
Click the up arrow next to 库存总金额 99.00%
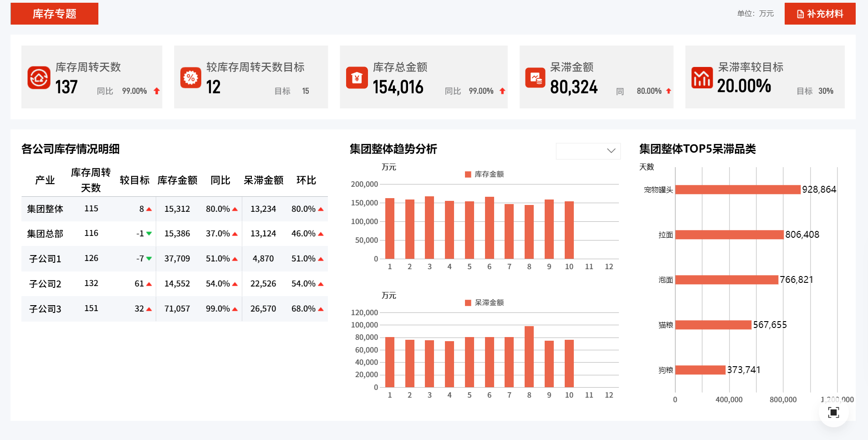(x=502, y=91)
